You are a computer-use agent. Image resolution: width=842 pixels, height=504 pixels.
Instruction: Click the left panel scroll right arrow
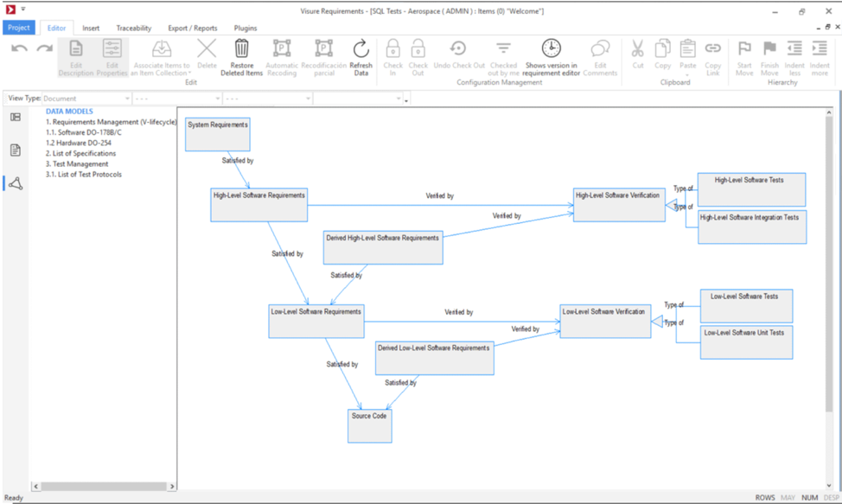tap(172, 487)
